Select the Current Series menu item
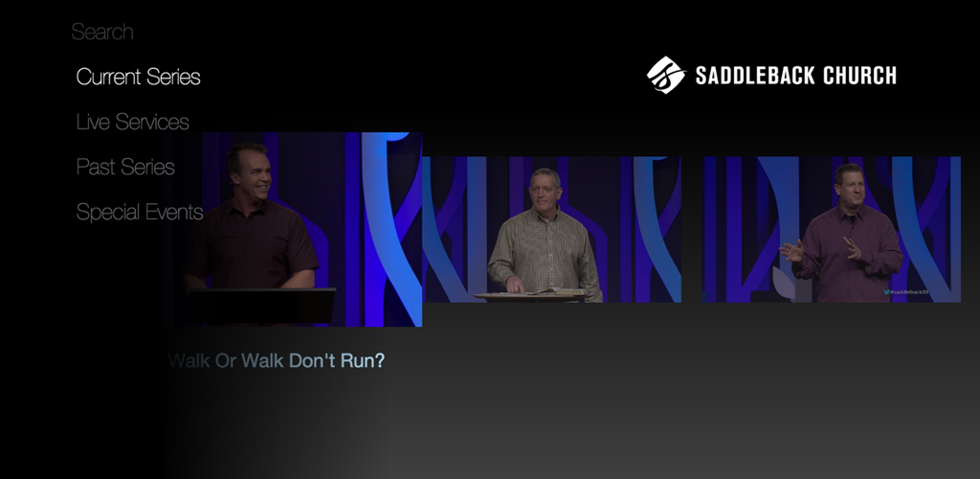980x479 pixels. point(138,77)
